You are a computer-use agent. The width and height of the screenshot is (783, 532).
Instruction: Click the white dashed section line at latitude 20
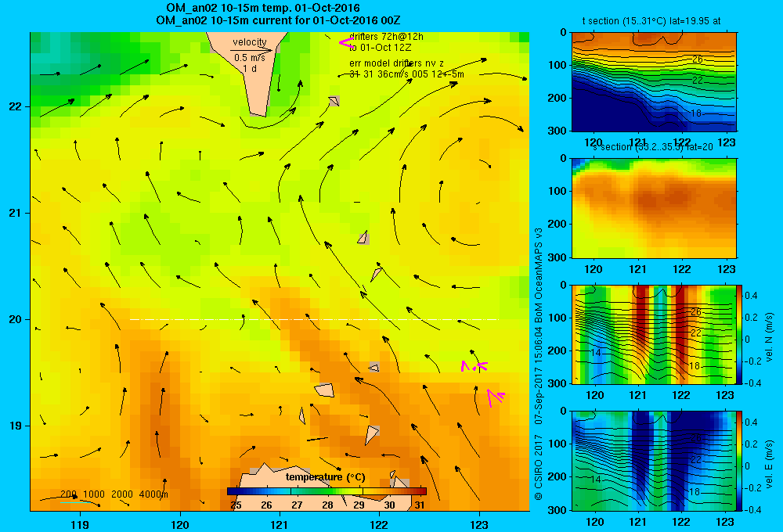click(314, 319)
